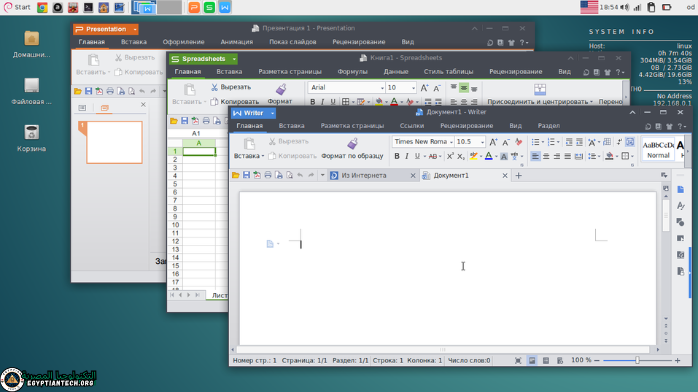Click Merge and Center icon in Spreadsheets
698x392 pixels.
540,89
